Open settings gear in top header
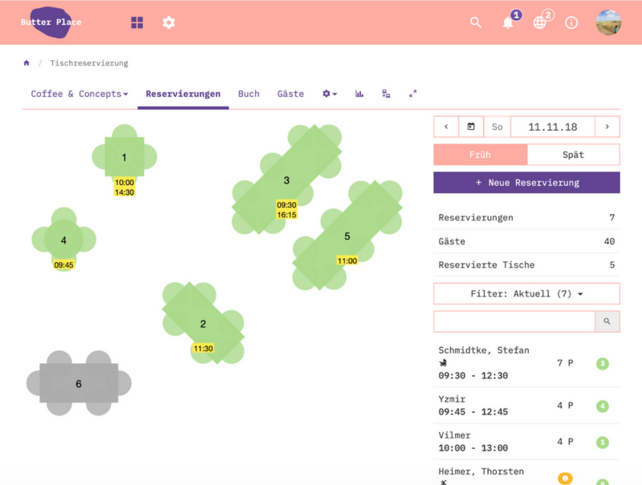 tap(169, 22)
